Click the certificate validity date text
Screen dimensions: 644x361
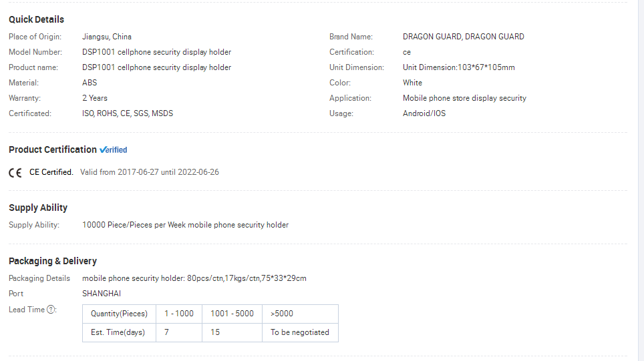[150, 172]
